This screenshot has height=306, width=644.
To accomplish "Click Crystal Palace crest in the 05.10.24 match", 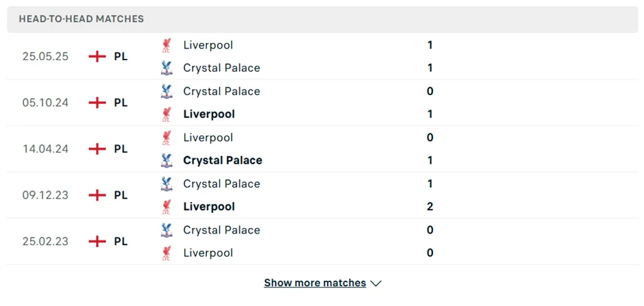I will 166,91.
